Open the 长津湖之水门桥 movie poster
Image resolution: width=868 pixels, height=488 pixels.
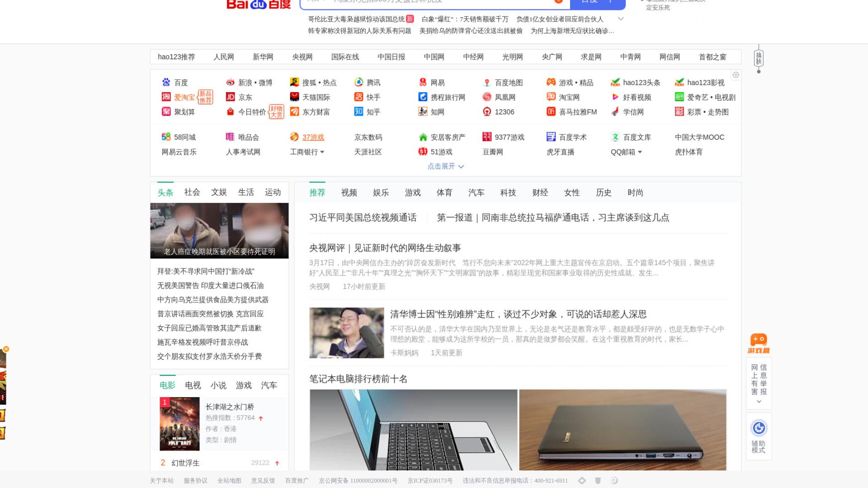coord(179,424)
